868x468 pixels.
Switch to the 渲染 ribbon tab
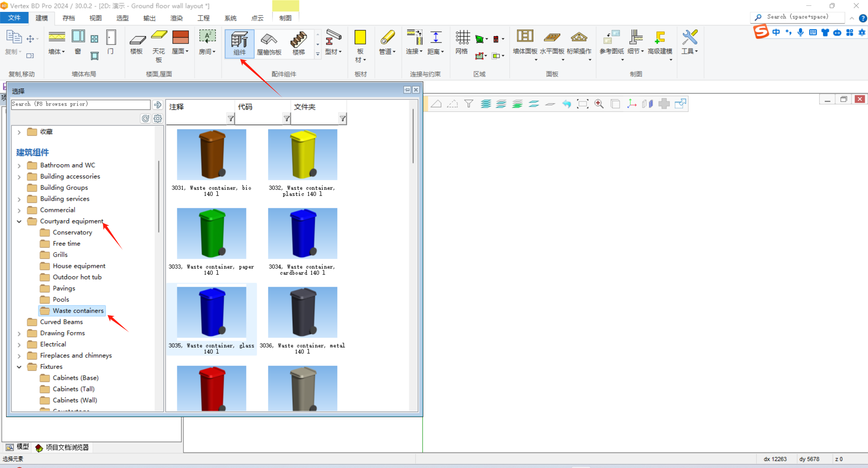176,18
